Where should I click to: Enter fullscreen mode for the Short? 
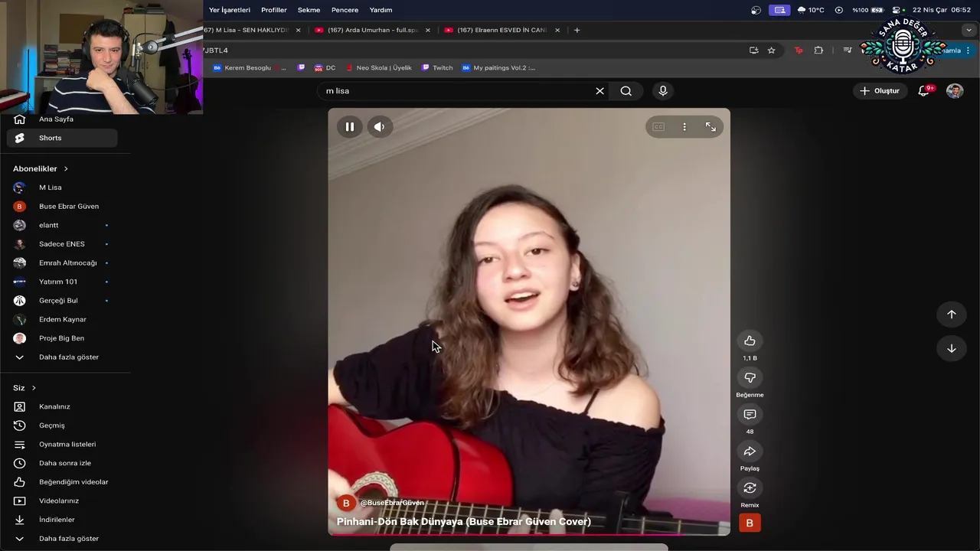point(710,127)
